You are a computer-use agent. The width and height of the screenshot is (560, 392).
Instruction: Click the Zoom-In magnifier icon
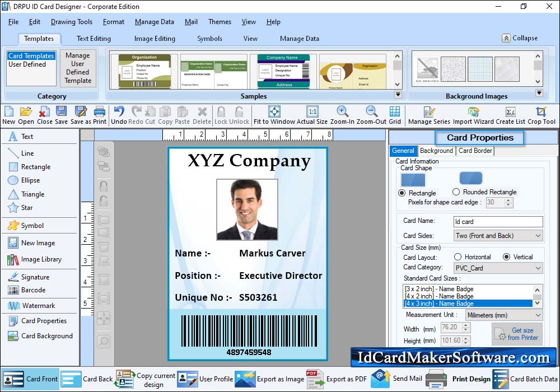tap(342, 111)
